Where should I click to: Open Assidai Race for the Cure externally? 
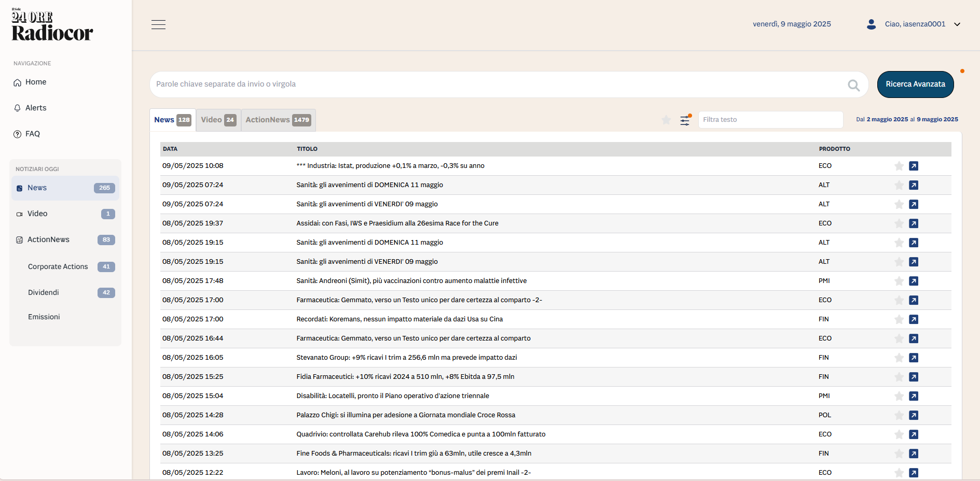click(x=914, y=223)
